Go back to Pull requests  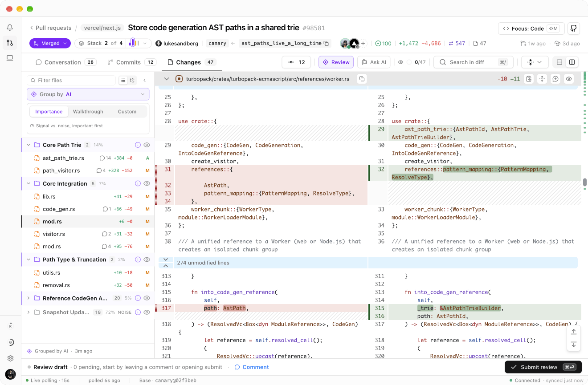point(50,28)
